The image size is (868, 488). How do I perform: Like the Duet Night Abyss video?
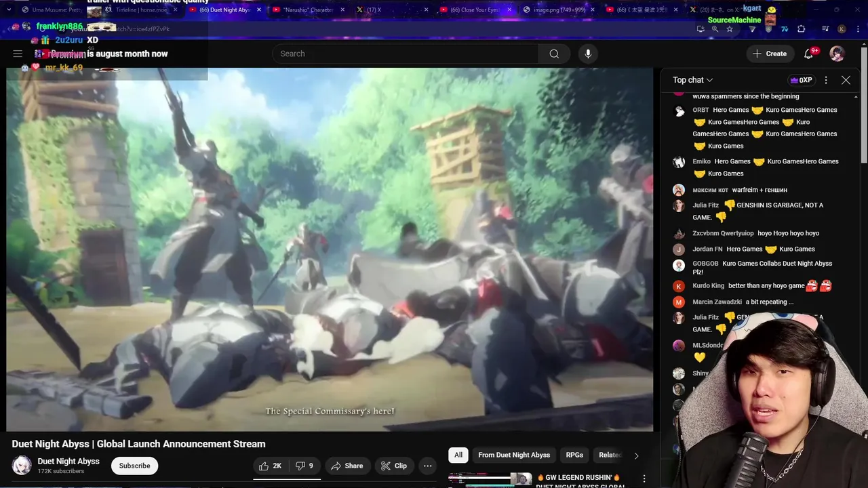[269, 466]
